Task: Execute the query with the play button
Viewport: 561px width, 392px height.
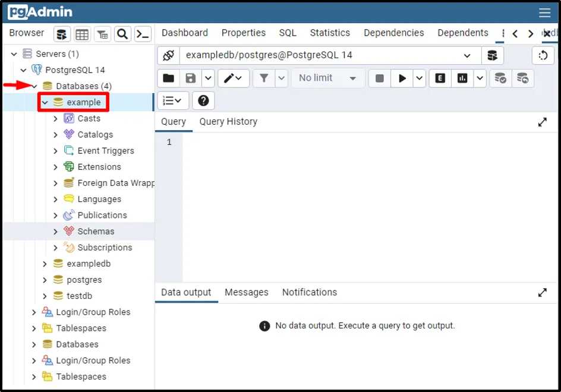Action: [x=402, y=78]
